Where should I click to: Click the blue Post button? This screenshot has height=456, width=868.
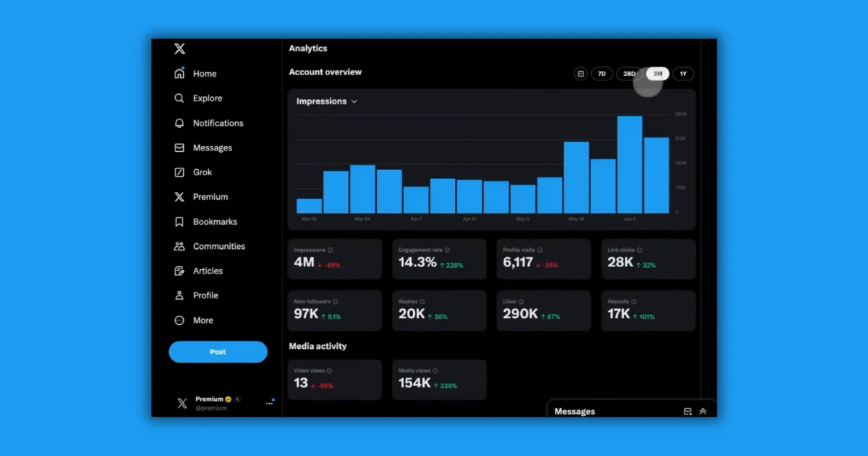tap(218, 352)
